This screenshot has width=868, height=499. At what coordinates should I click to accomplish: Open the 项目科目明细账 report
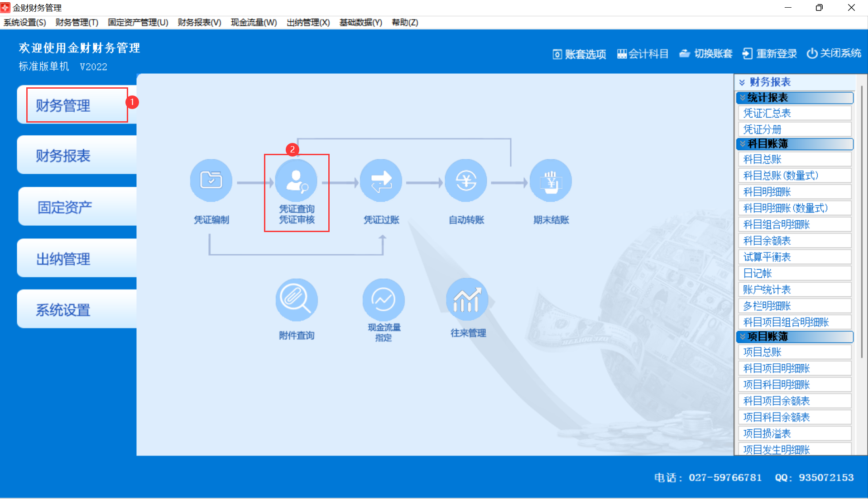pos(795,385)
